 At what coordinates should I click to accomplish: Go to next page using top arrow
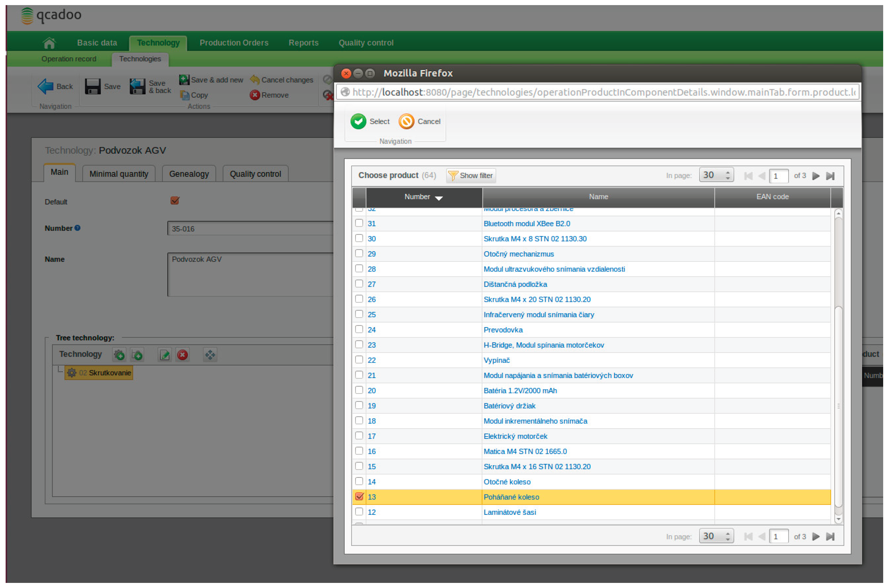pyautogui.click(x=816, y=176)
